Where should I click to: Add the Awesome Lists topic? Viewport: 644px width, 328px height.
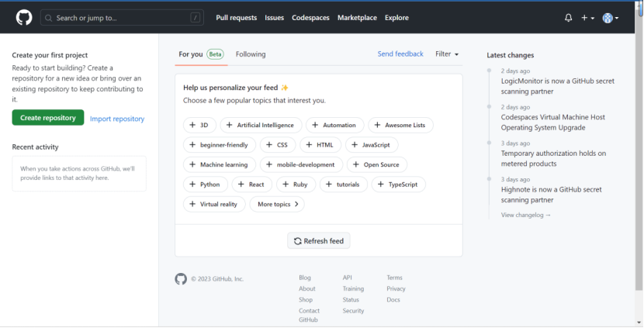[400, 125]
